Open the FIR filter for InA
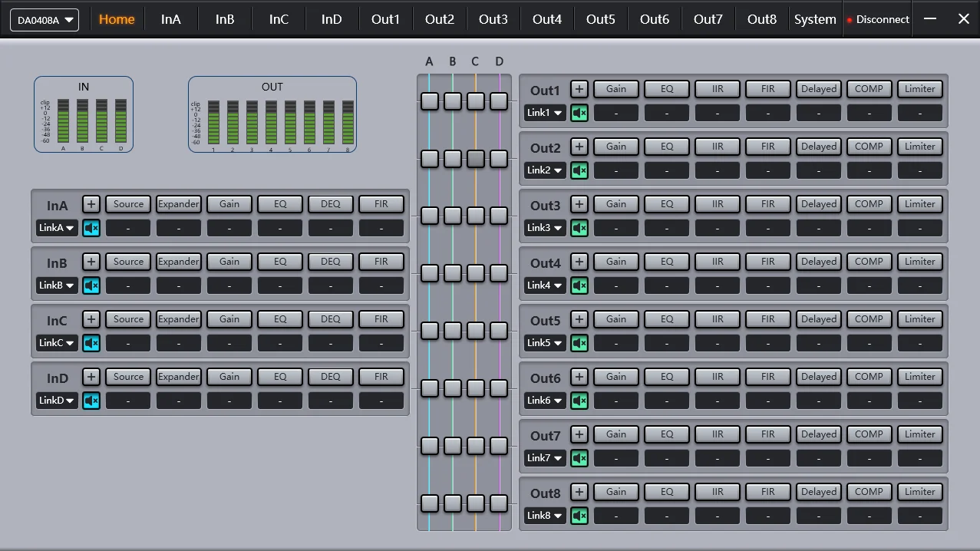The width and height of the screenshot is (980, 551). (x=381, y=203)
